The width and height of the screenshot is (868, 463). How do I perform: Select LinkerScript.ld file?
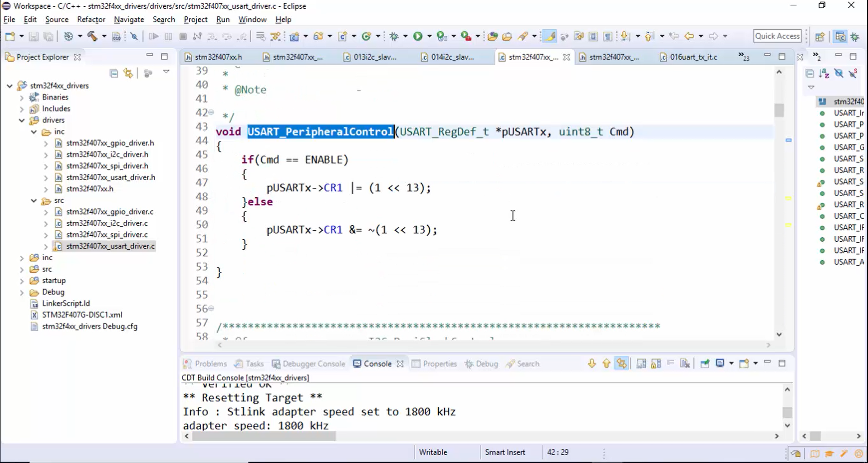click(x=66, y=303)
